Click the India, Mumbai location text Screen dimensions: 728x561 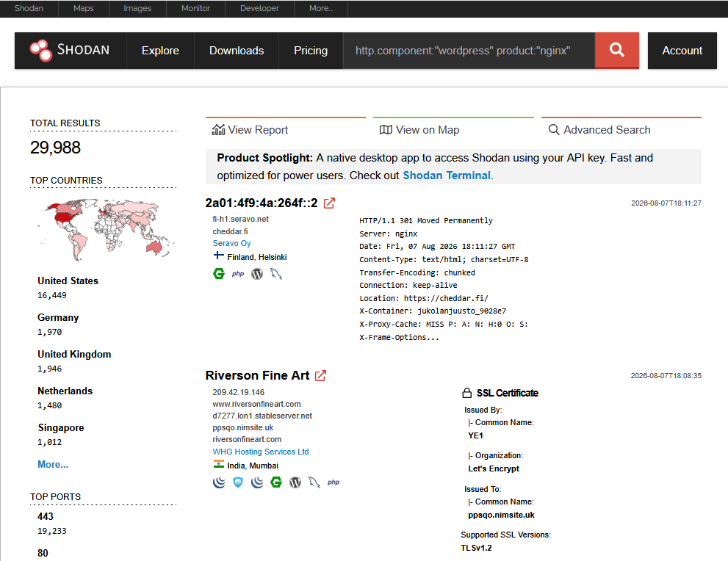[253, 466]
